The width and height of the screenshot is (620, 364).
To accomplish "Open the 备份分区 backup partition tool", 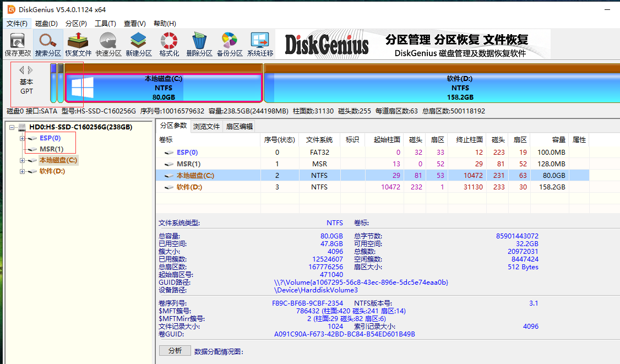I will coord(229,45).
